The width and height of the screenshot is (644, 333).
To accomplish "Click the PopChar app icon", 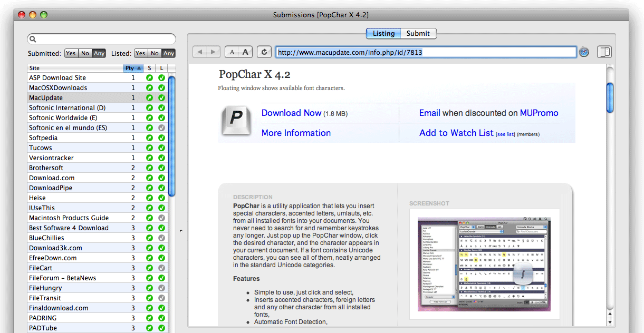I will pyautogui.click(x=235, y=122).
